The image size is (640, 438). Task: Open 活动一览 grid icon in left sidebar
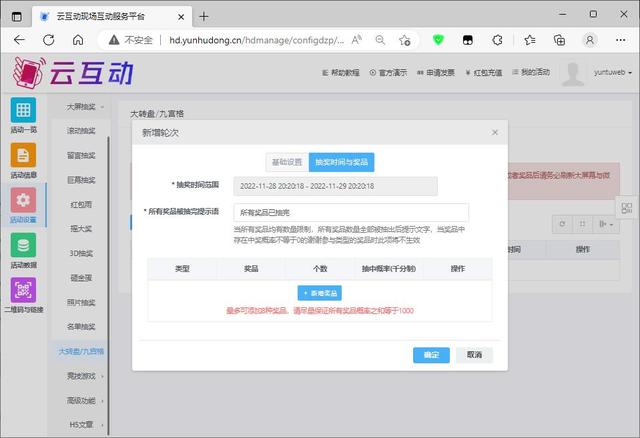point(23,110)
